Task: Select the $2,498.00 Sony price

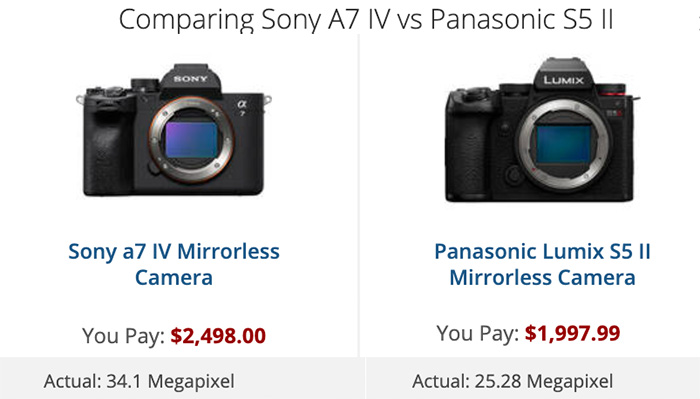Action: click(x=218, y=336)
